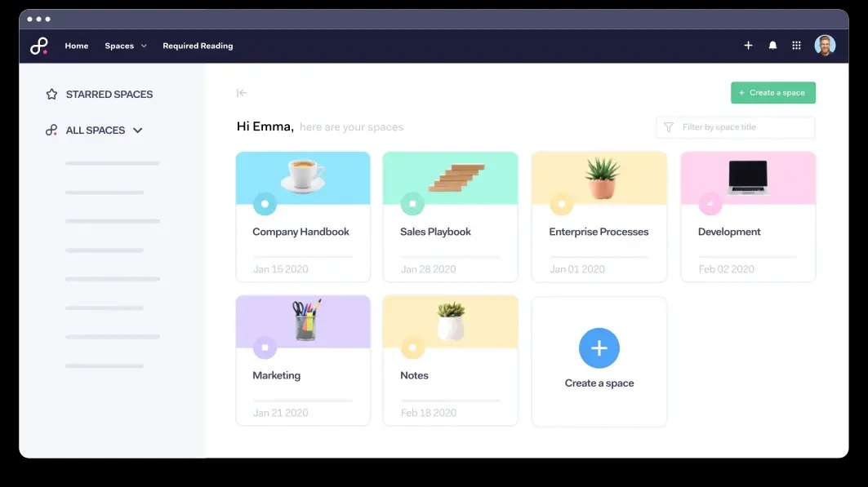Collapse the All Spaces chevron
Viewport: 868px width, 487px height.
(138, 131)
